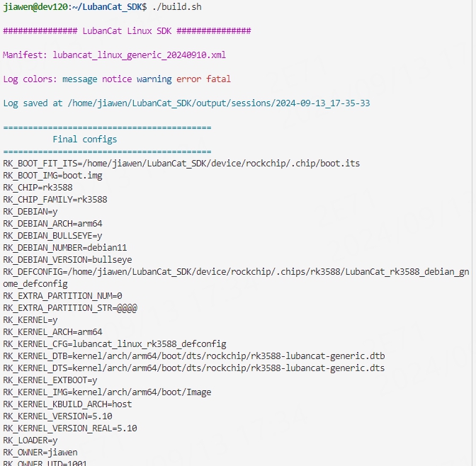Click the RK_DEBIAN=y line

click(x=30, y=212)
